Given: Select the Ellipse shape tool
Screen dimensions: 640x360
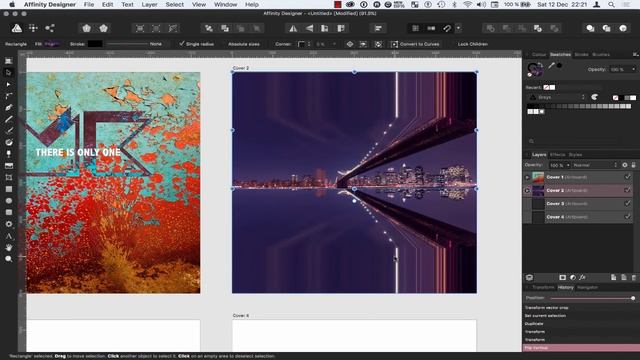Looking at the screenshot, I should pyautogui.click(x=8, y=201).
